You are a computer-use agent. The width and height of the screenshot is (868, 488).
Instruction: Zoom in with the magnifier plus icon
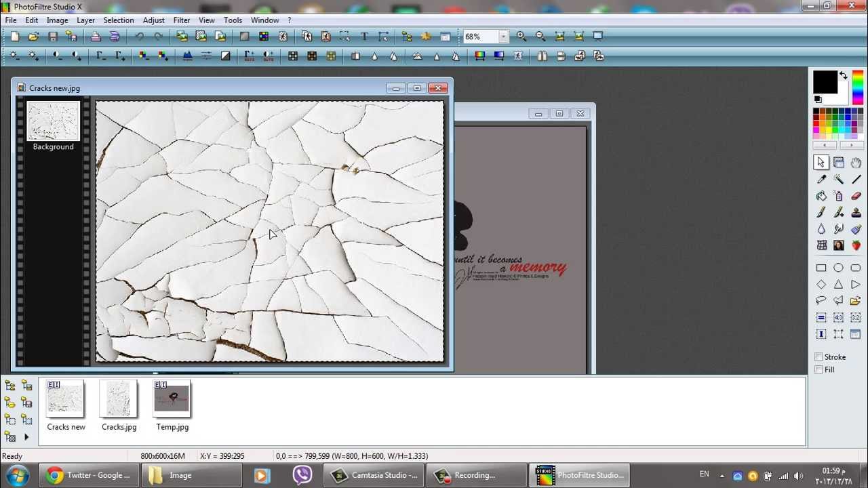tap(521, 37)
